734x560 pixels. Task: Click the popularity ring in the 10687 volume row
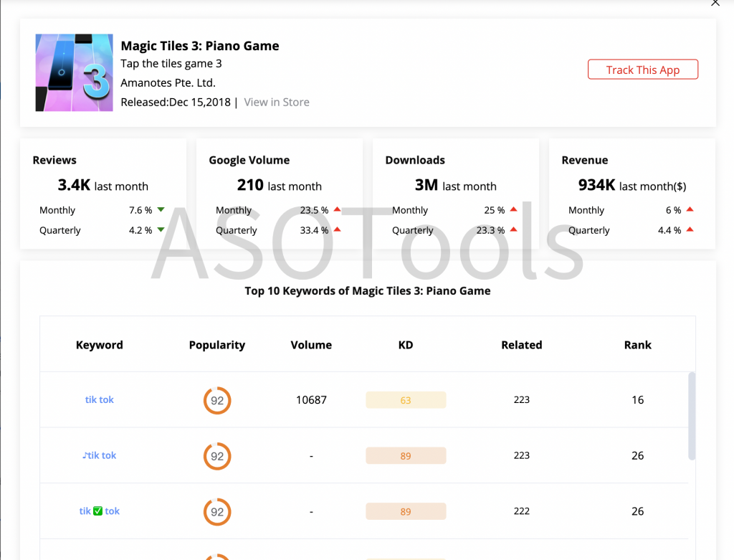(217, 400)
